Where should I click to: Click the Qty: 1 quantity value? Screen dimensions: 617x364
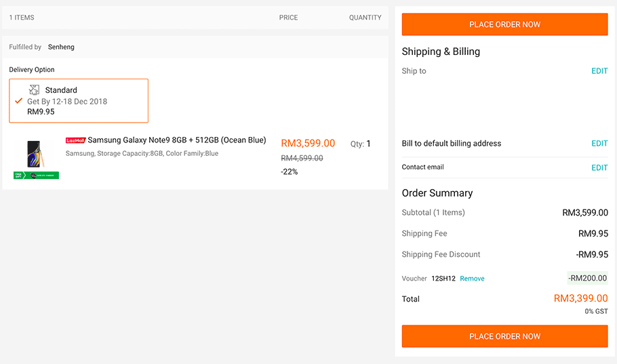click(368, 144)
